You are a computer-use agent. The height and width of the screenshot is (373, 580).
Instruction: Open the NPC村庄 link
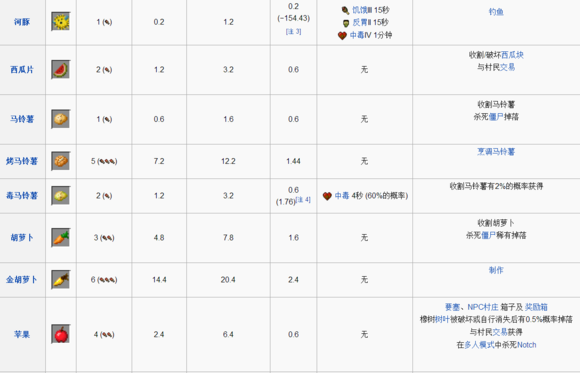(483, 307)
